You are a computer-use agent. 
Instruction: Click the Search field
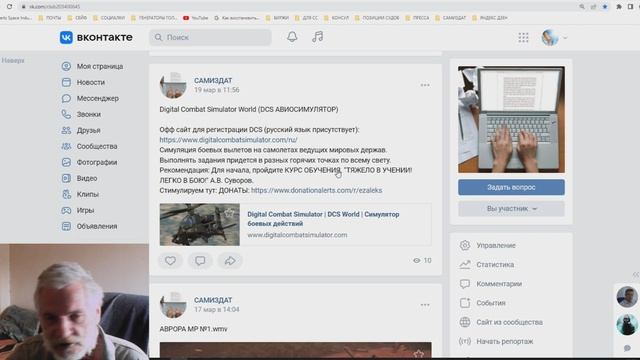pos(210,37)
